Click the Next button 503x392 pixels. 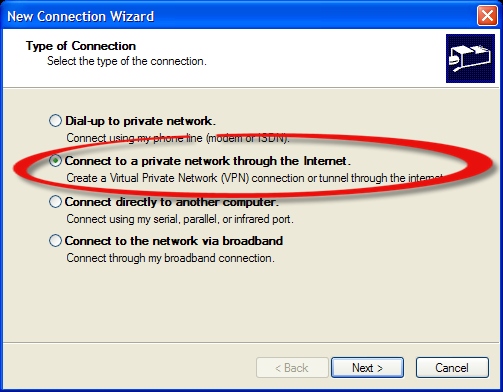pos(367,368)
